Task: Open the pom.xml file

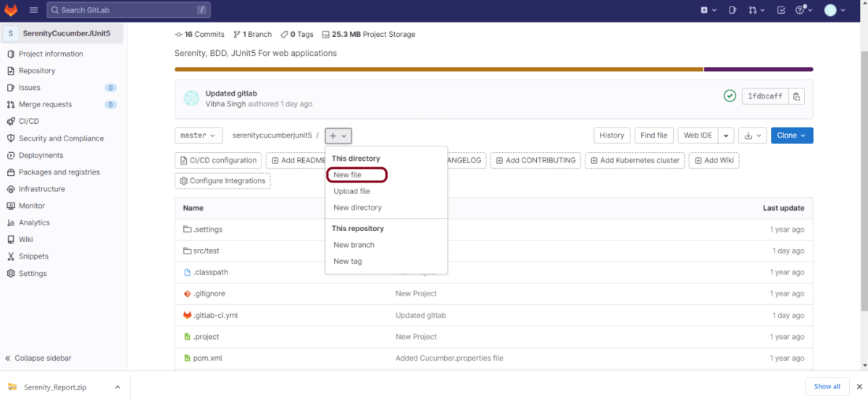Action: pyautogui.click(x=207, y=358)
